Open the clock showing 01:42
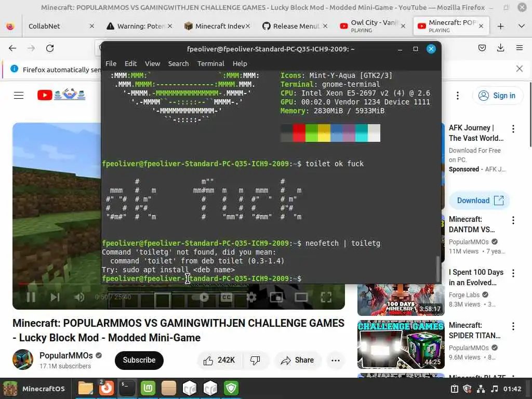Screen dimensions: 532x399 pos(512,389)
